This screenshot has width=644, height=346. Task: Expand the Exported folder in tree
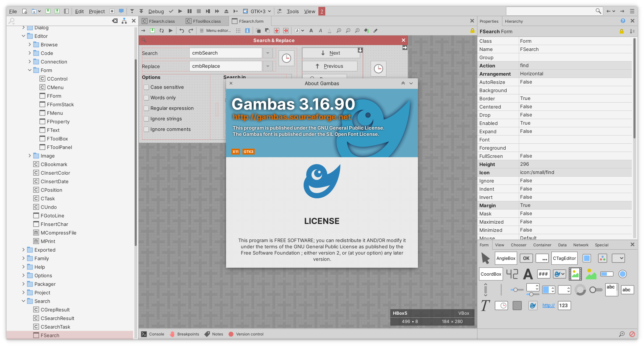click(x=23, y=250)
